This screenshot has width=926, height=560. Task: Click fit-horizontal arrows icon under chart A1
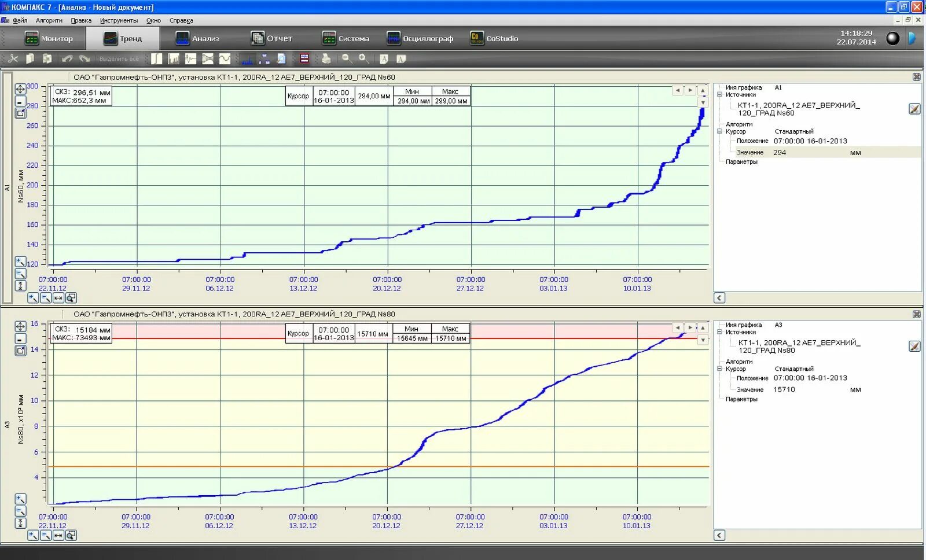point(58,298)
